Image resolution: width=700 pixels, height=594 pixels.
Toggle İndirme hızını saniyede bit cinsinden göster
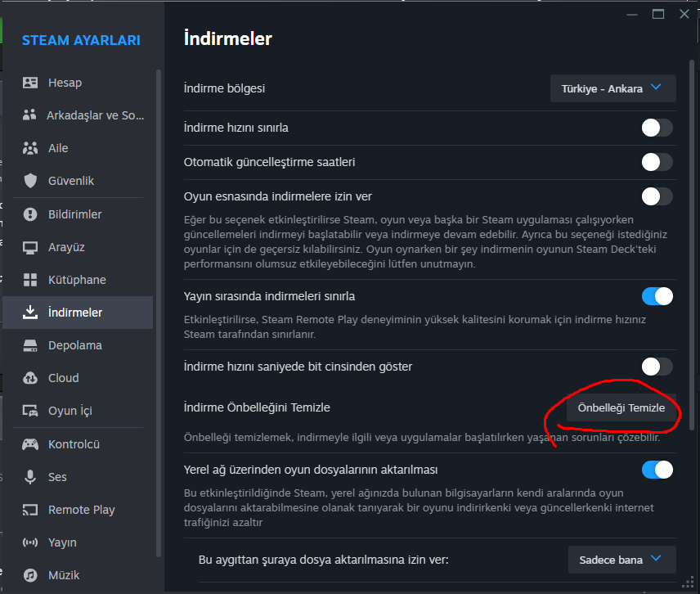point(657,367)
